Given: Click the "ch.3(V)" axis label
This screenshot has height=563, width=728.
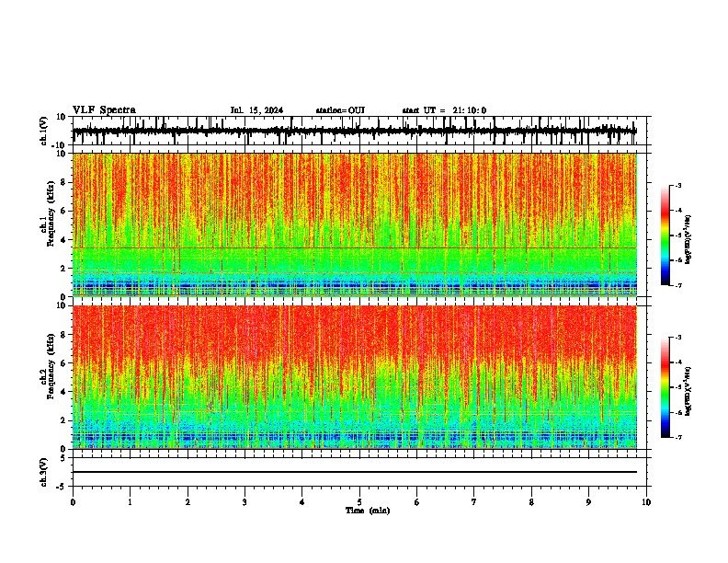Looking at the screenshot, I should coord(44,473).
